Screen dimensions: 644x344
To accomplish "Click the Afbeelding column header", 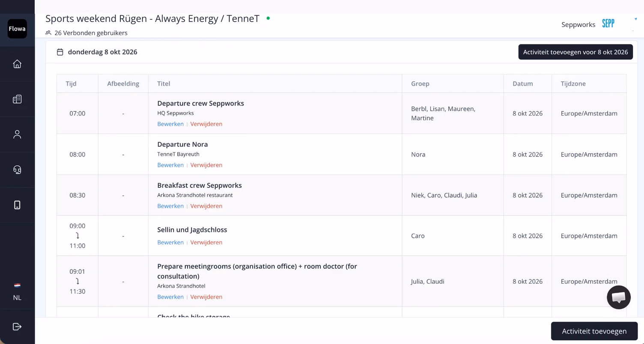I will [x=123, y=84].
